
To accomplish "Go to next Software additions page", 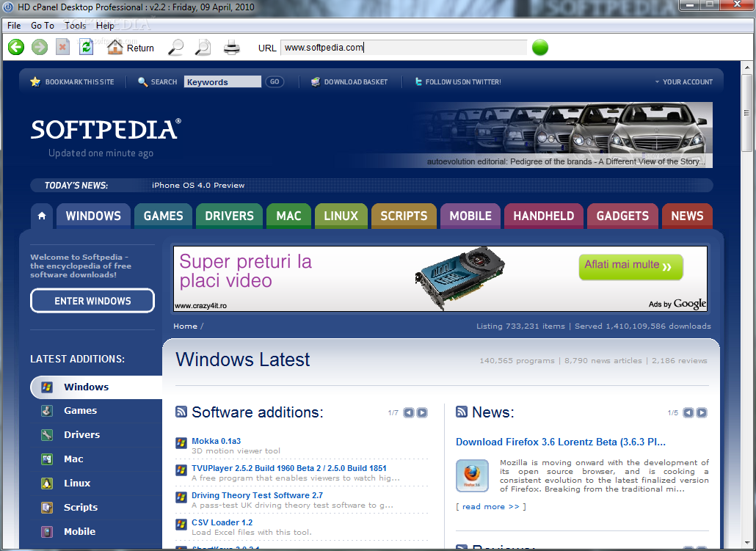I will coord(422,412).
